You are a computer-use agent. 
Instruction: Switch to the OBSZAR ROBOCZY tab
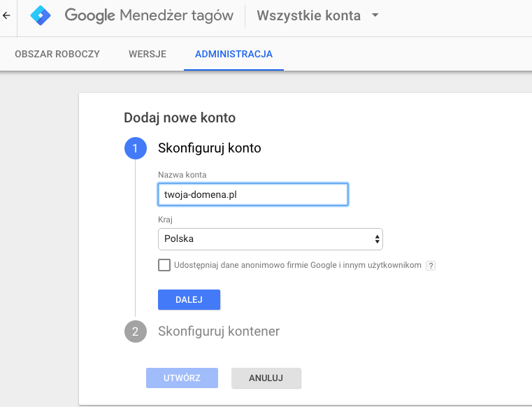click(57, 54)
